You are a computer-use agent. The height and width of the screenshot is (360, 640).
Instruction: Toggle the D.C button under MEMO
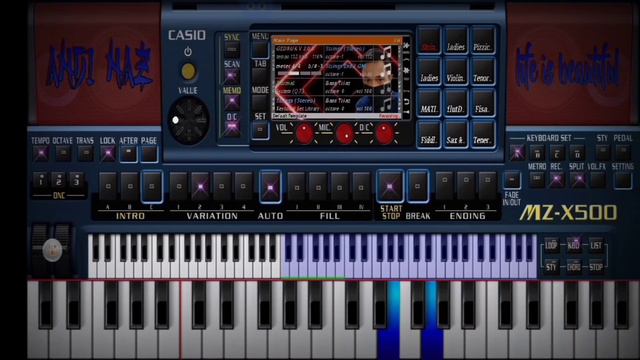click(x=231, y=128)
